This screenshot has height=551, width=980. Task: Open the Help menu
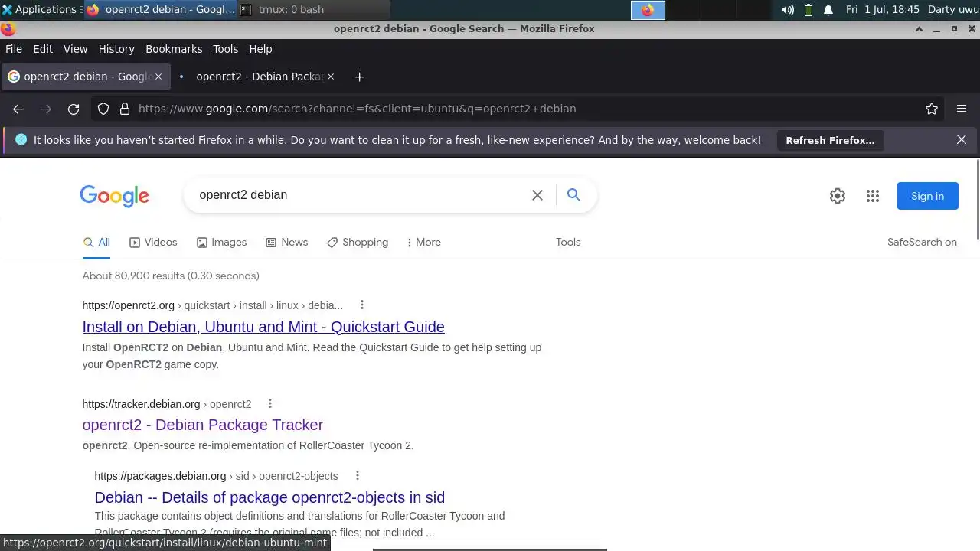point(260,49)
